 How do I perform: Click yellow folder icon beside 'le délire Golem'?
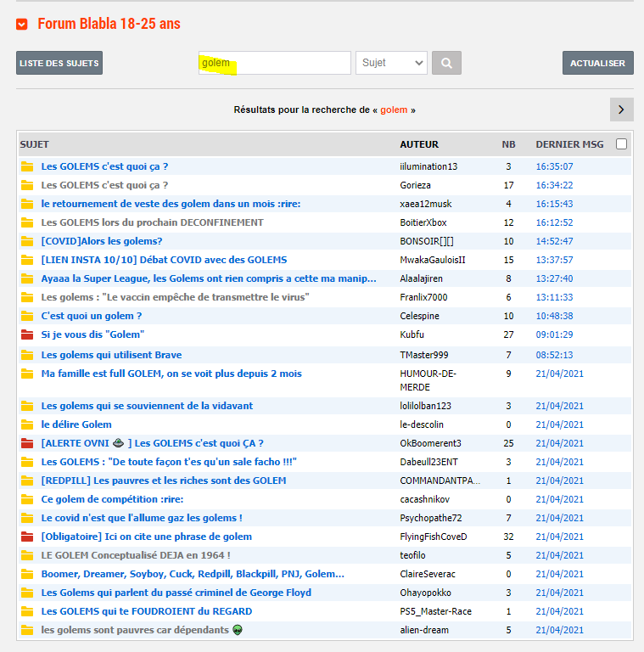coord(27,424)
